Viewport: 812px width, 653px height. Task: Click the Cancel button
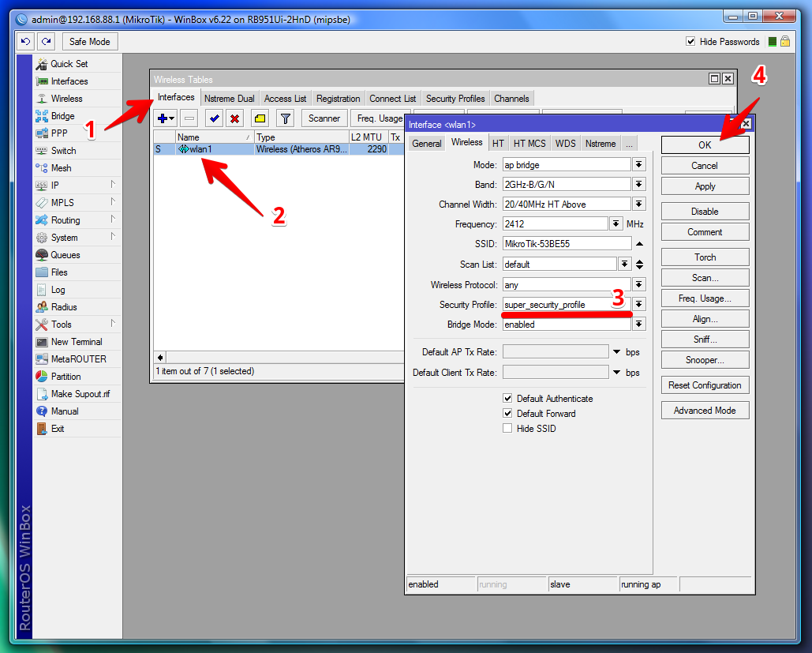click(x=705, y=165)
